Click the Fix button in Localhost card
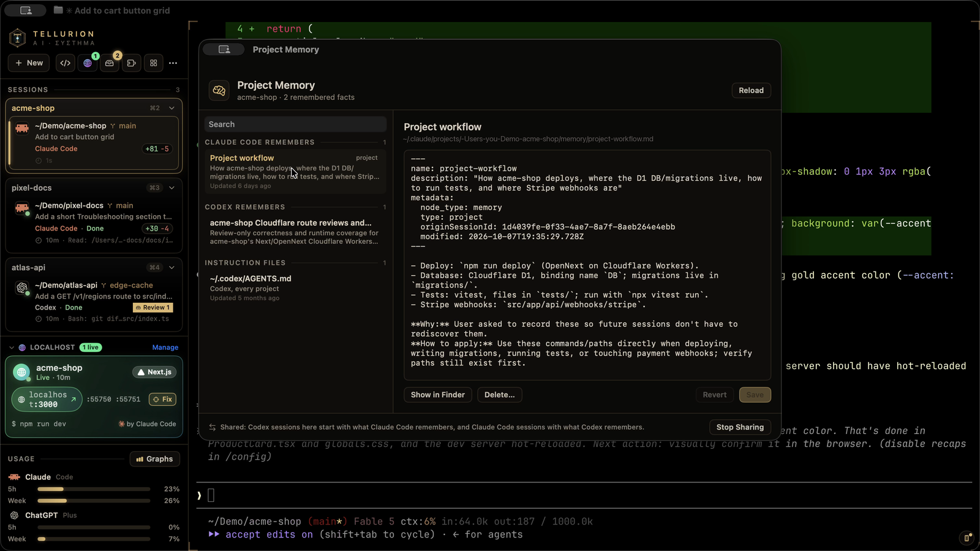Image resolution: width=980 pixels, height=551 pixels. coord(163,399)
